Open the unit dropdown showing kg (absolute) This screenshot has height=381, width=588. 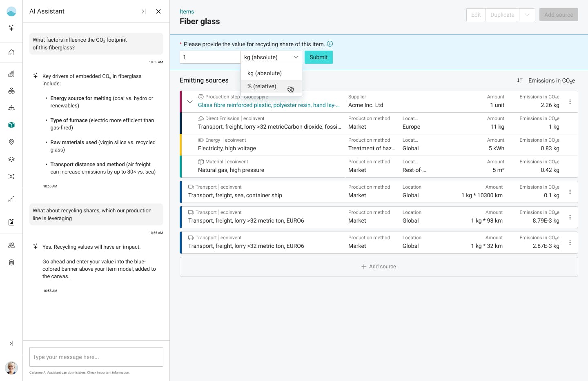(x=271, y=57)
